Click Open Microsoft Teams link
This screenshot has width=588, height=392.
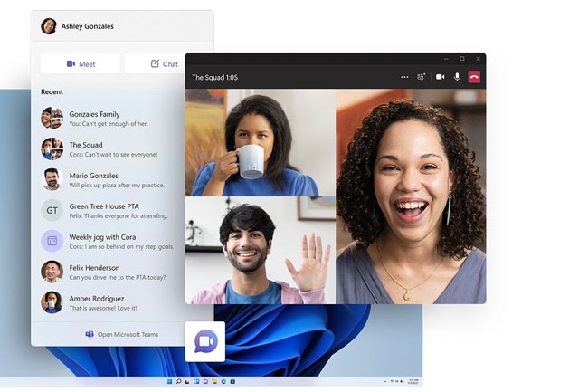coord(122,334)
